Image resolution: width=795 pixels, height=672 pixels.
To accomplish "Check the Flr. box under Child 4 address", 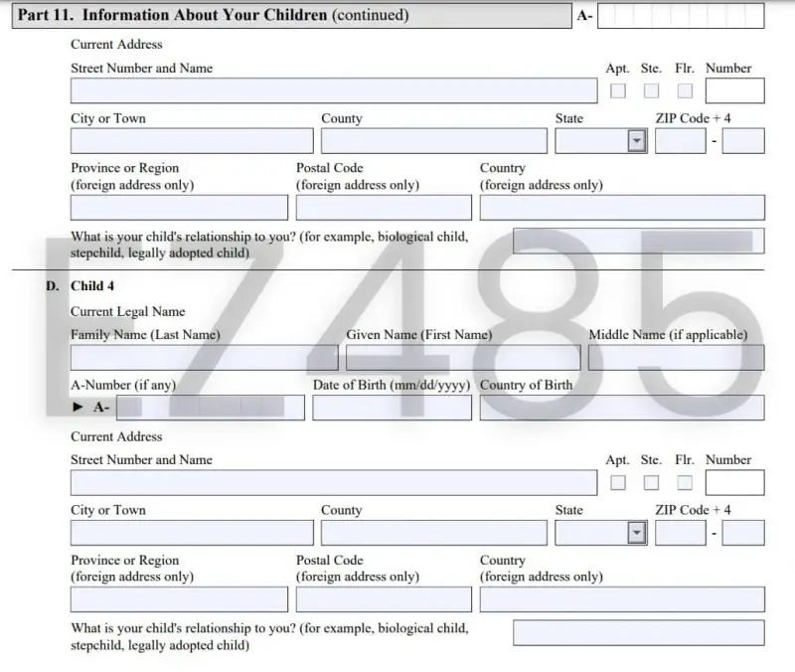I will (x=685, y=482).
